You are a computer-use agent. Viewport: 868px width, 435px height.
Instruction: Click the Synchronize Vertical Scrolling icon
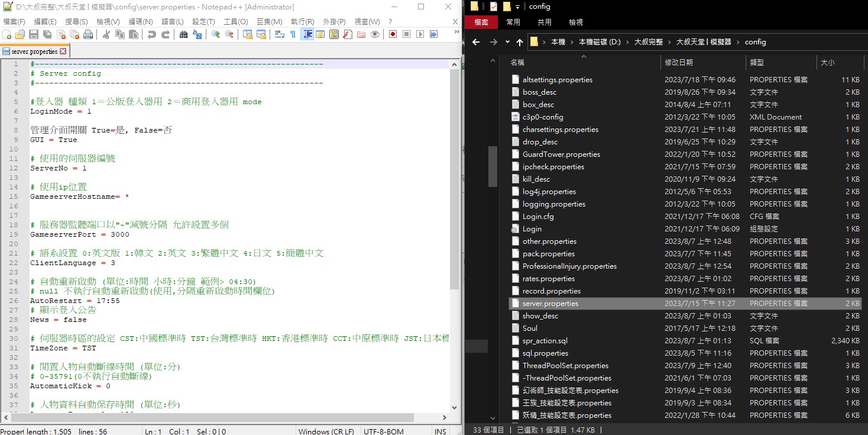tap(248, 34)
